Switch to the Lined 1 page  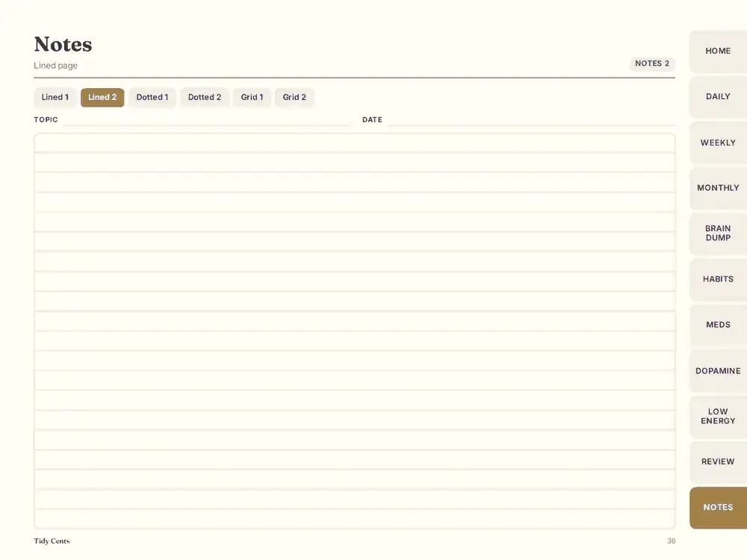coord(55,97)
